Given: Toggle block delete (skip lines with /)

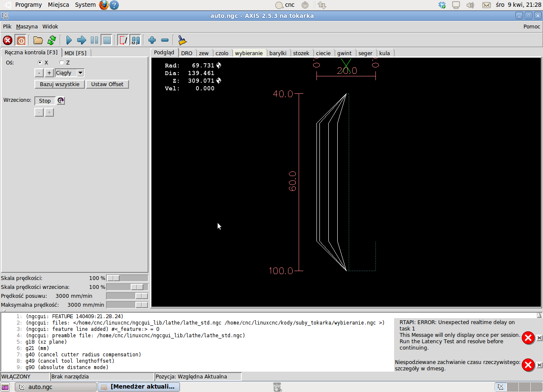Looking at the screenshot, I should tap(123, 40).
